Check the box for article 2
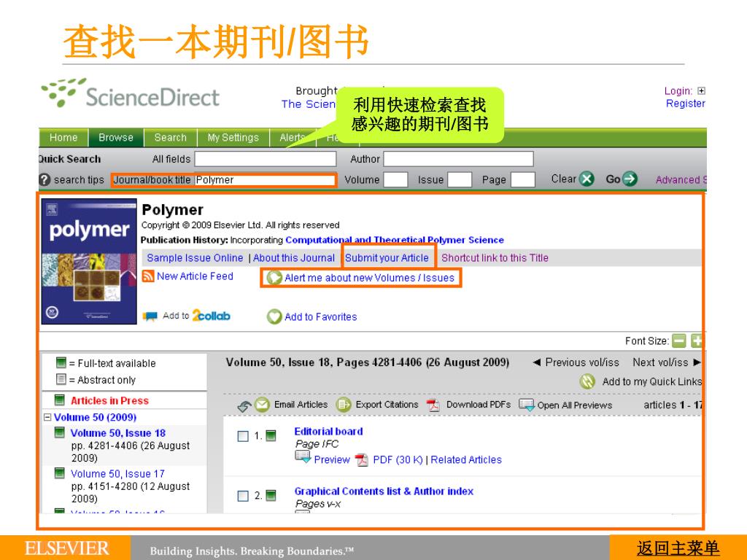Screen dimensions: 747x560 pyautogui.click(x=243, y=496)
